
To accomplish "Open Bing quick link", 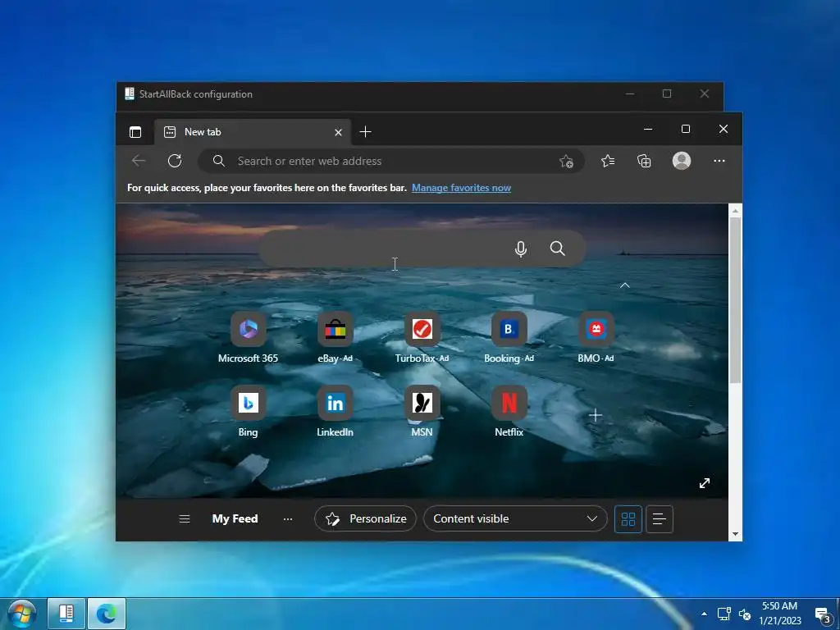I will (x=248, y=412).
